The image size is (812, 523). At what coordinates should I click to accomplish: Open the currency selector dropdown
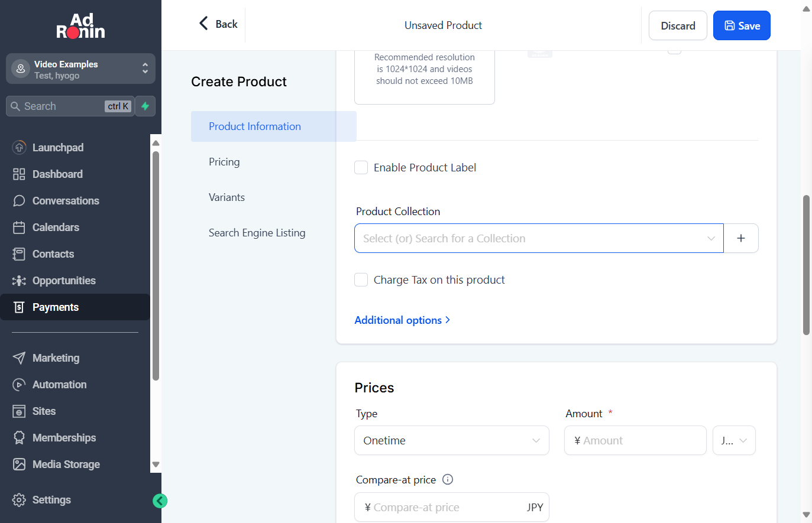(734, 440)
